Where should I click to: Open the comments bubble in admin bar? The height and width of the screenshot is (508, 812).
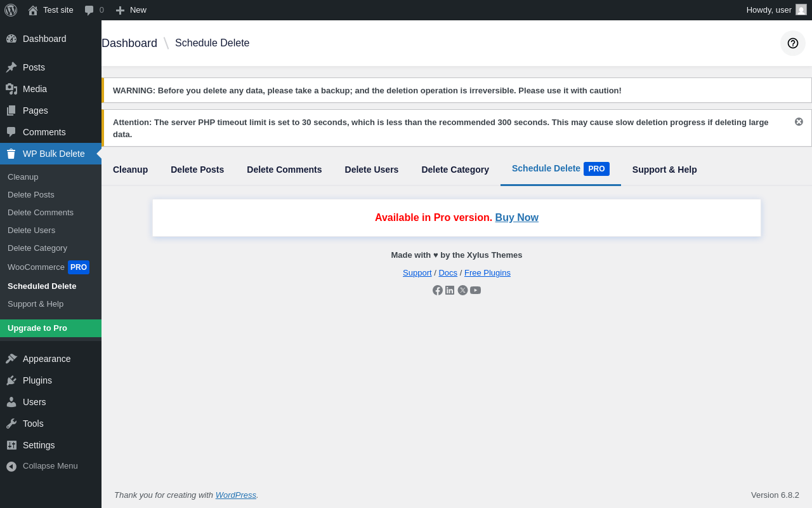[89, 10]
